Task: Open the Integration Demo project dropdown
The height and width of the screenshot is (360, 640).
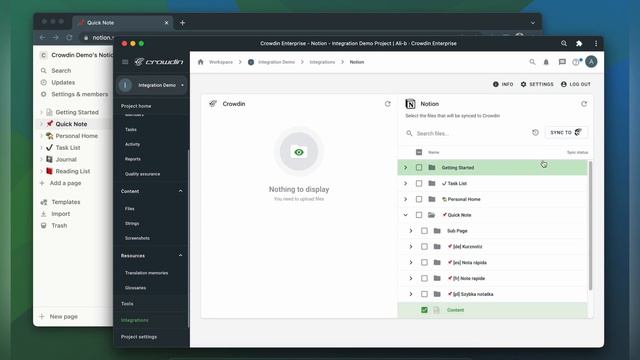Action: pos(151,85)
